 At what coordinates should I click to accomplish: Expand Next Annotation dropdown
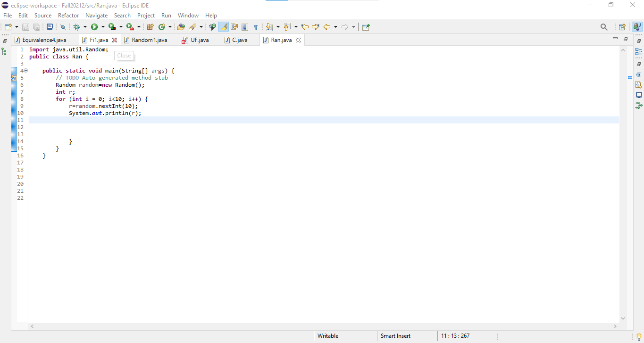tap(278, 27)
